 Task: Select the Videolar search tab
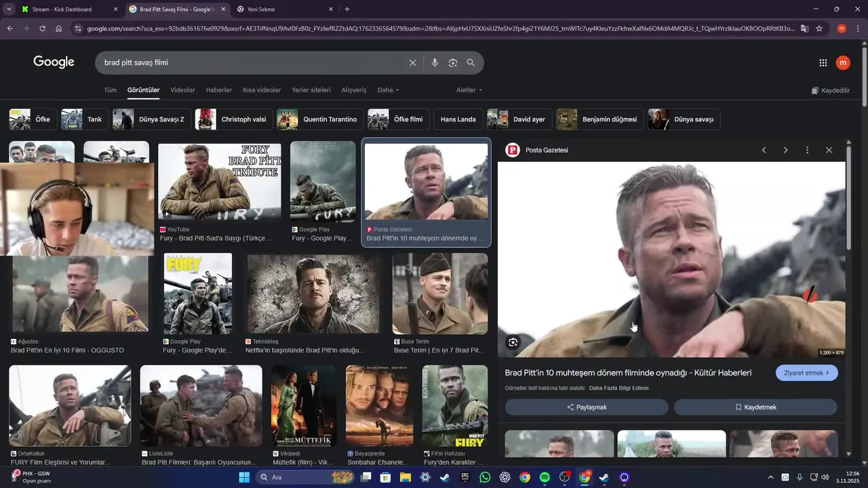[182, 90]
